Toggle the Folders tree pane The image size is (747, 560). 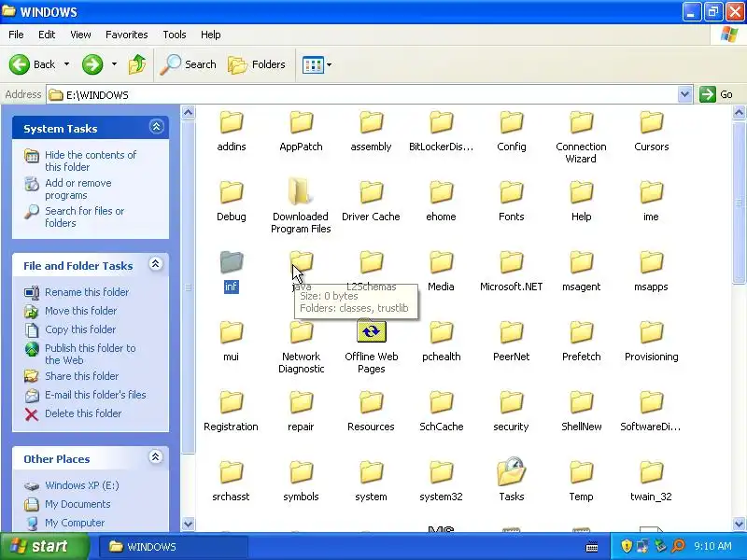pos(257,64)
